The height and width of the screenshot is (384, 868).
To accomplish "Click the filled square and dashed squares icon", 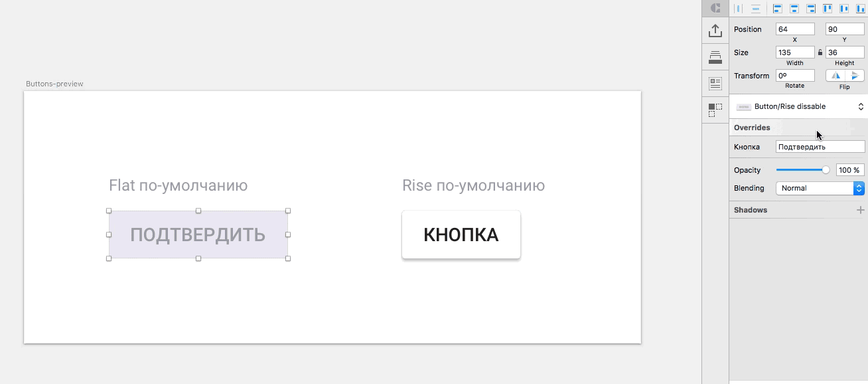I will 715,110.
